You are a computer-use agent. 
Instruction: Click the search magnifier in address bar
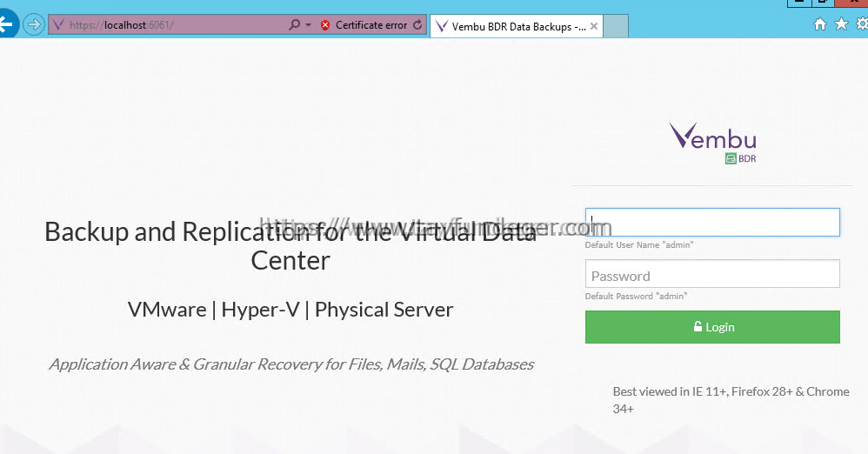pos(295,24)
